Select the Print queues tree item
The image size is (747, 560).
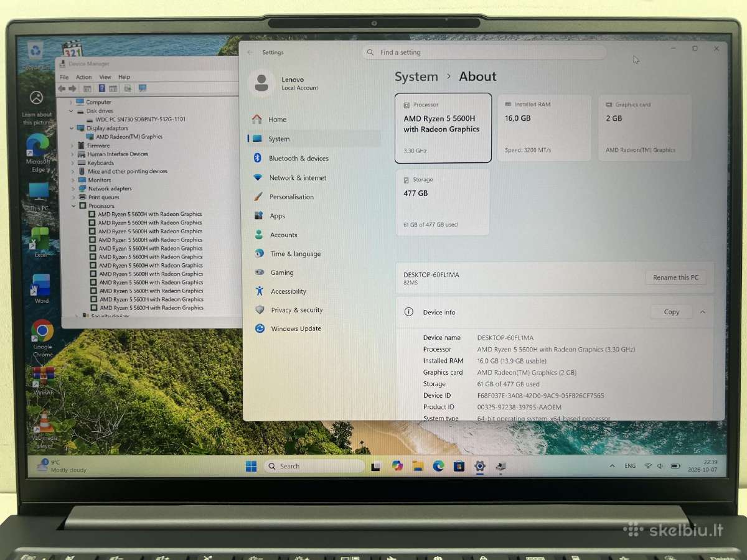(99, 197)
